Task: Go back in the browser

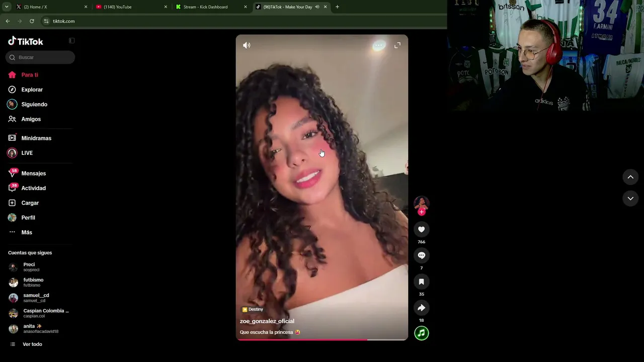Action: (8, 21)
